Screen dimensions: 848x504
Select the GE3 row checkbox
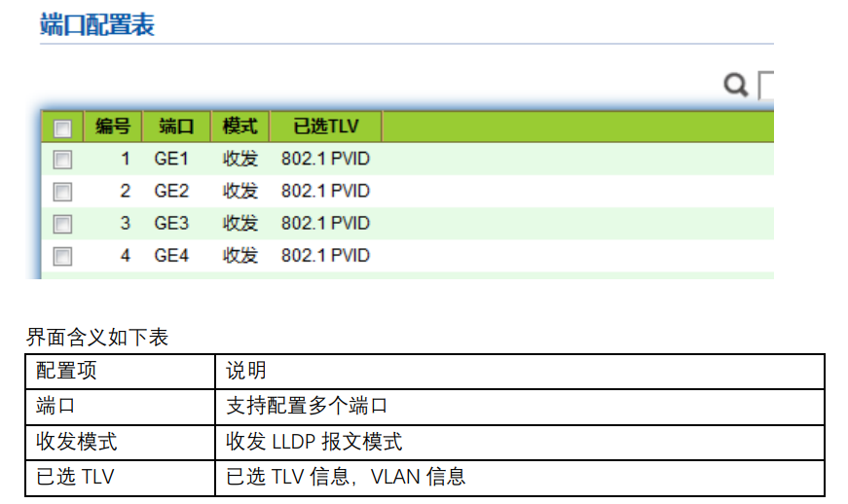(x=62, y=224)
